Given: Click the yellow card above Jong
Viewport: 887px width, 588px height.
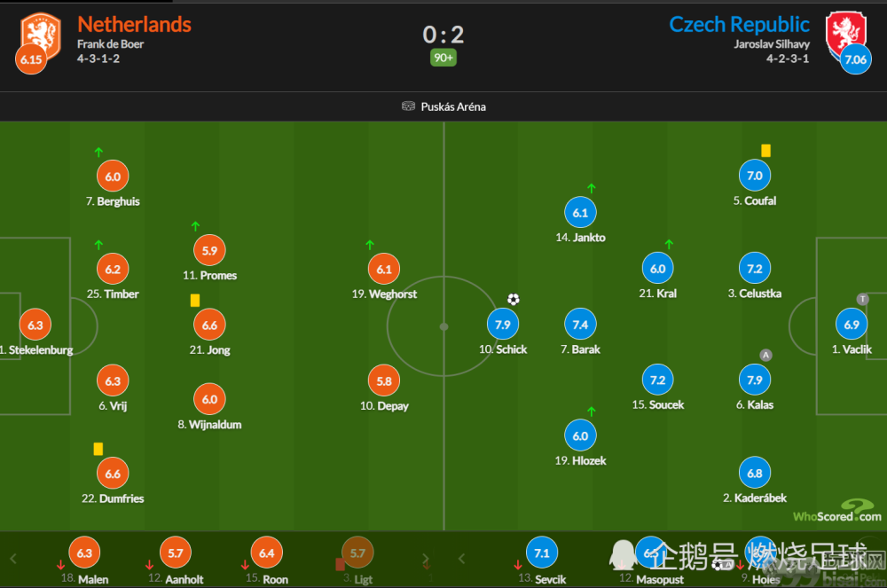Looking at the screenshot, I should (194, 301).
